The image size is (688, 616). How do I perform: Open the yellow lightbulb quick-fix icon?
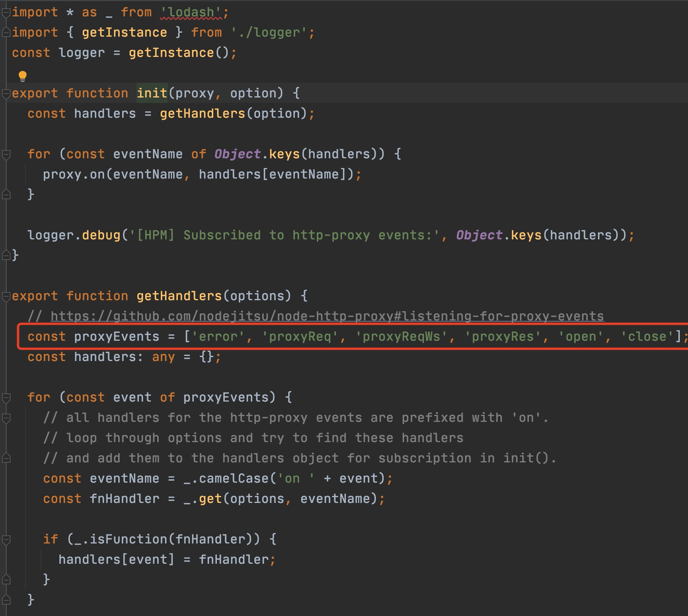23,76
